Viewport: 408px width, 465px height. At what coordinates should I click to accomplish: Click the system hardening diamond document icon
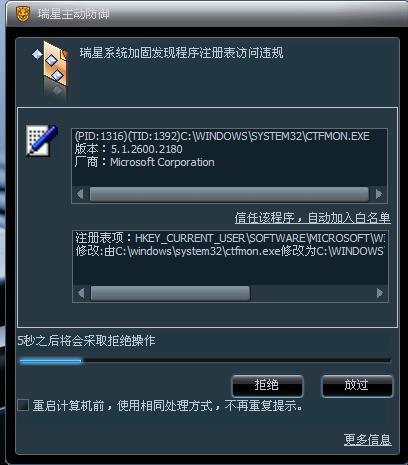coord(51,68)
